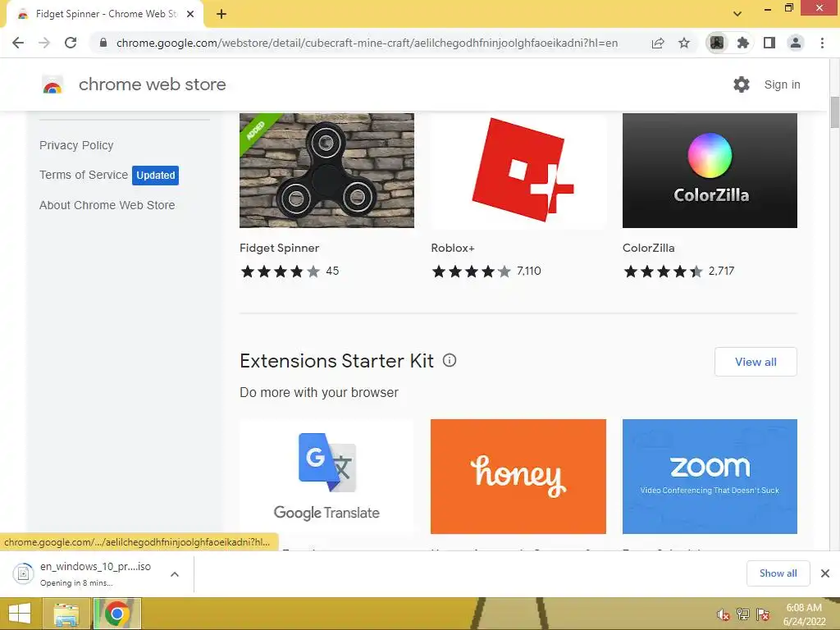Click Fidget Spinner star rating
840x630 pixels.
pyautogui.click(x=281, y=271)
